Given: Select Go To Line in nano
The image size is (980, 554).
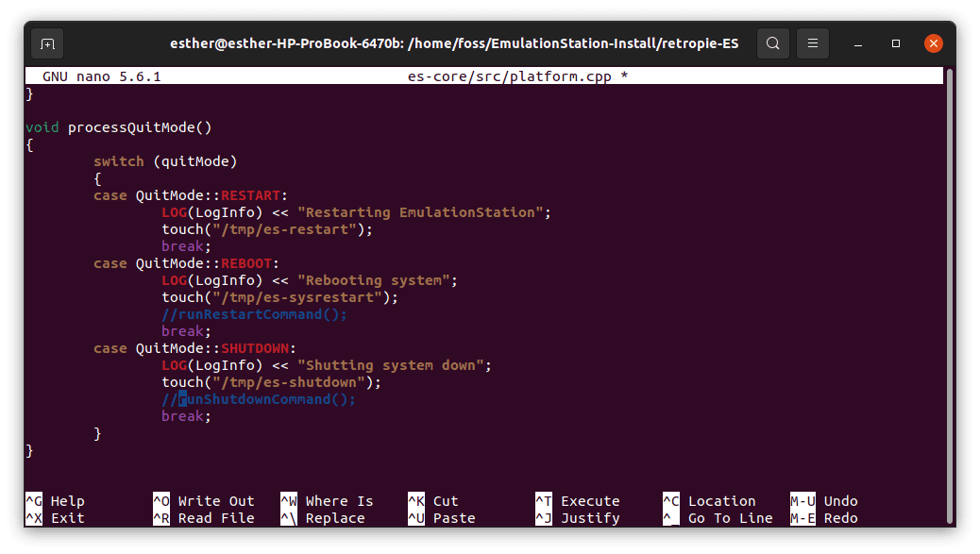Looking at the screenshot, I should [732, 517].
